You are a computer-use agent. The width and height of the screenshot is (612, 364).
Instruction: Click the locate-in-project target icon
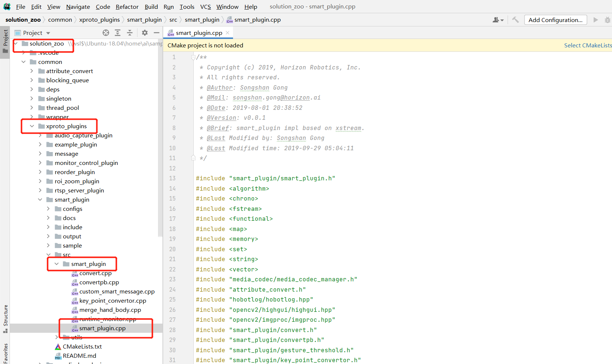pos(106,33)
